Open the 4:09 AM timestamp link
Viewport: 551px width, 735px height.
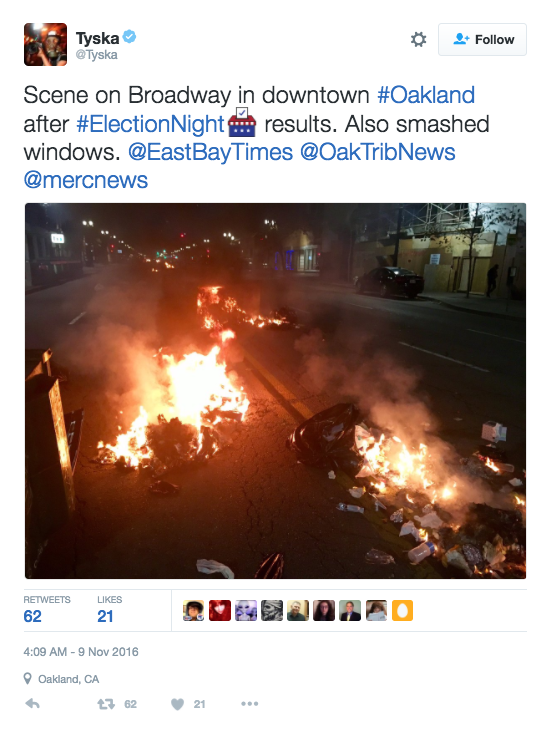[81, 652]
